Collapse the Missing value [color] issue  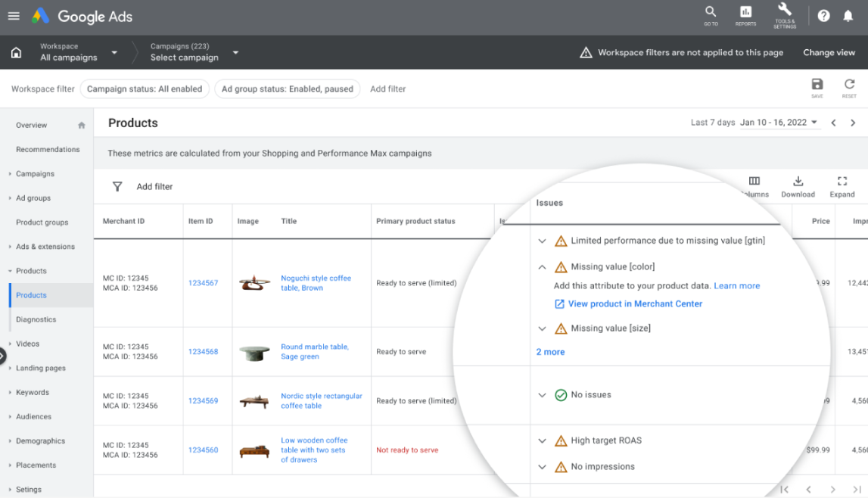(542, 267)
